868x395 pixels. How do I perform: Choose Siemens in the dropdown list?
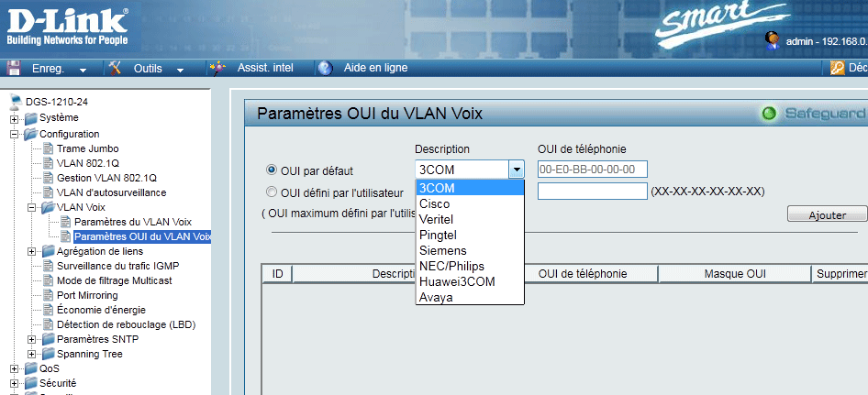470,250
